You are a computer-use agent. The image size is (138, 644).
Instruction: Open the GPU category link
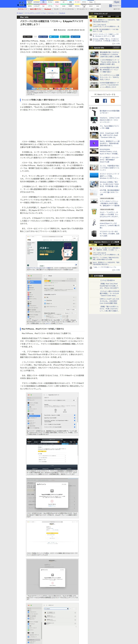pos(92,9)
